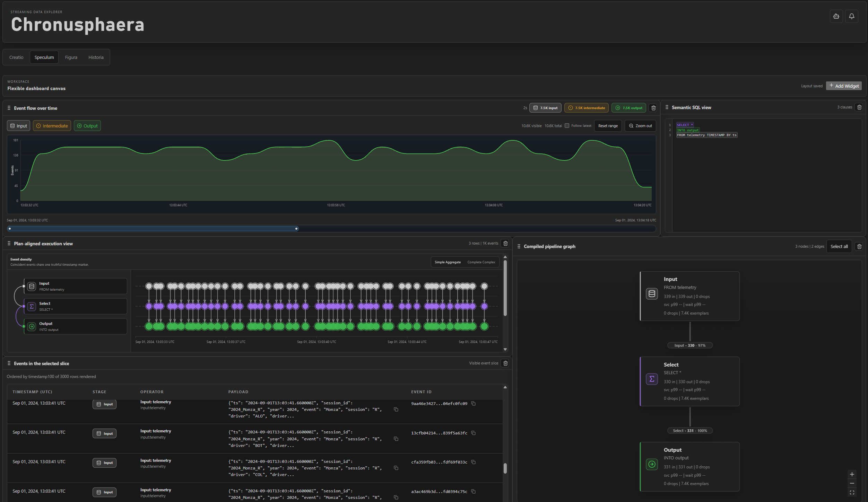Copy the payload of the COL driver row
Image resolution: width=868 pixels, height=502 pixels.
[396, 468]
